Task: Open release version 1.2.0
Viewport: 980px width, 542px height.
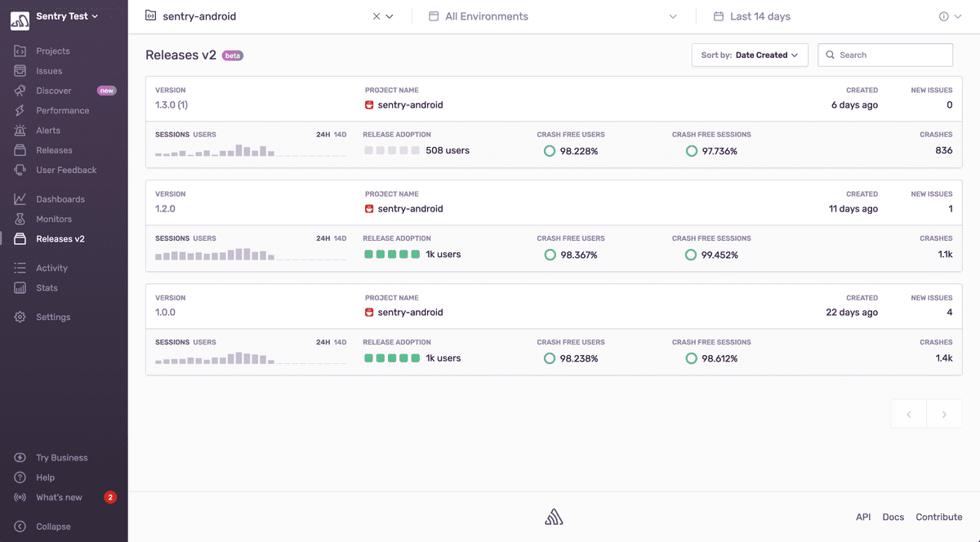Action: tap(165, 208)
